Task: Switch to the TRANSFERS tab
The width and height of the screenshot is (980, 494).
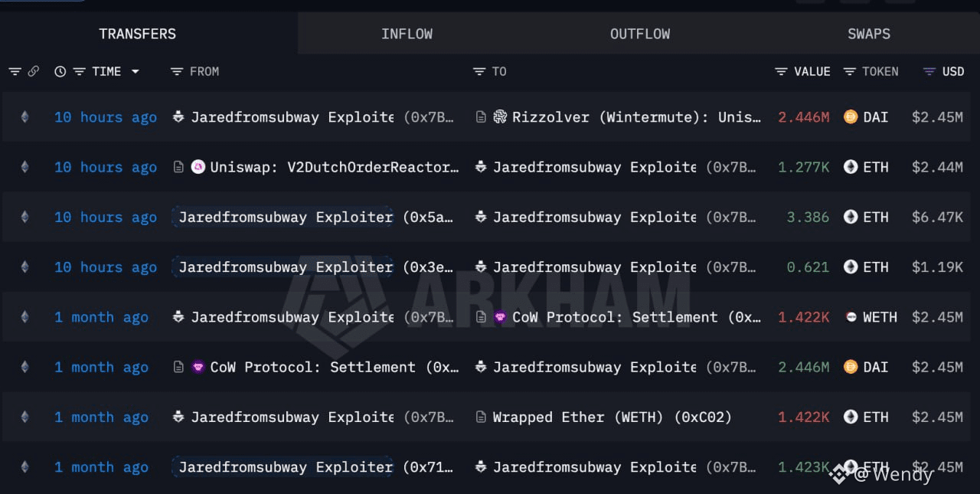Action: coord(138,34)
